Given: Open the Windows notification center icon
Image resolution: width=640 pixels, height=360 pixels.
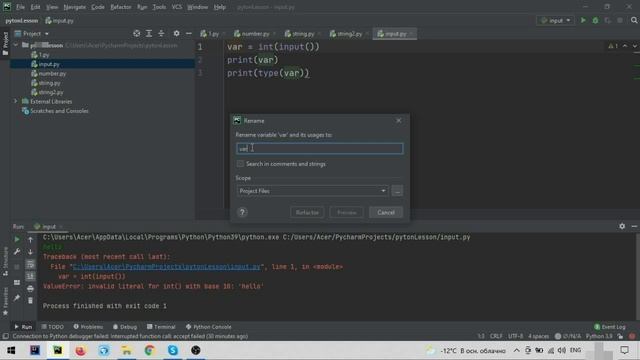Looking at the screenshot, I should 624,350.
